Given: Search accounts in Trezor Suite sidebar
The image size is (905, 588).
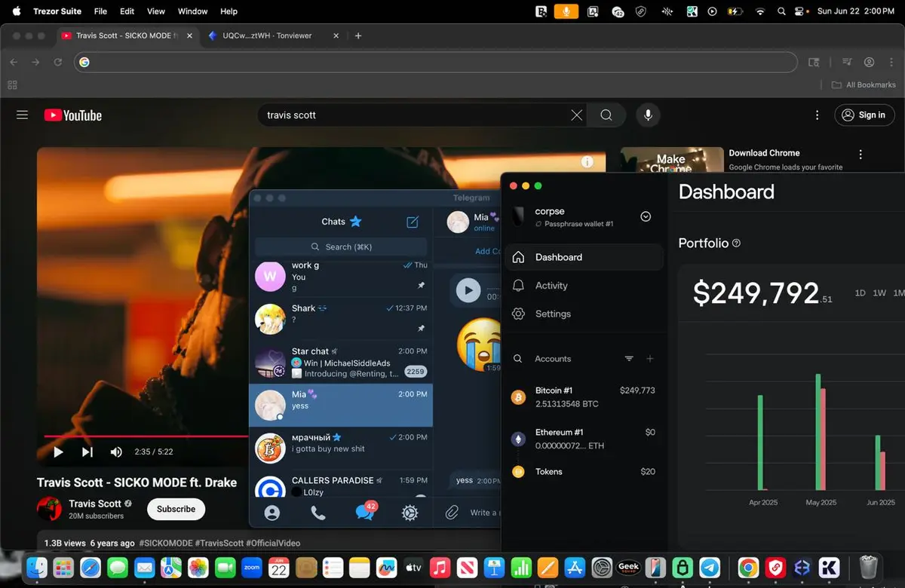Looking at the screenshot, I should (x=518, y=359).
